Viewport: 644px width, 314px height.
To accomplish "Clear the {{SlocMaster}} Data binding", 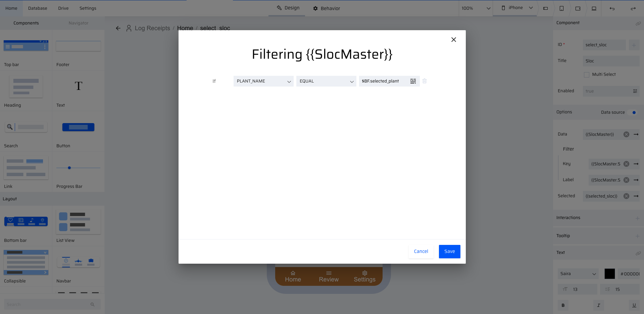I will [x=626, y=135].
